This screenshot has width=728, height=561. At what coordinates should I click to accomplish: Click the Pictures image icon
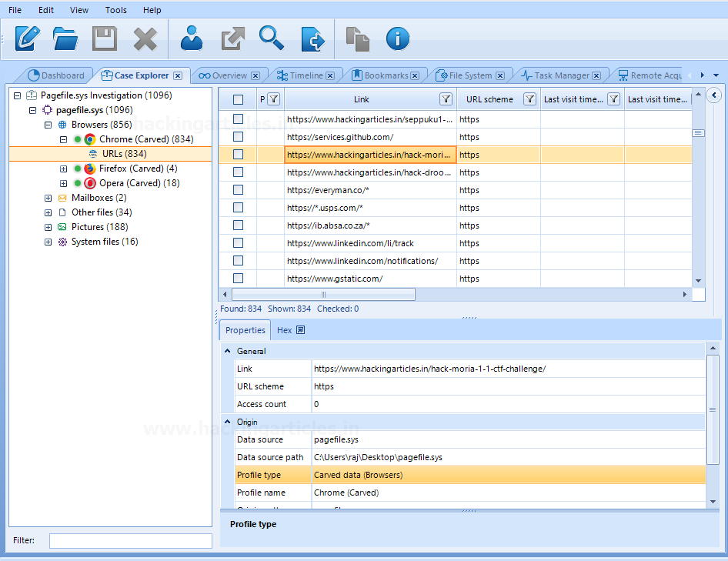coord(62,227)
